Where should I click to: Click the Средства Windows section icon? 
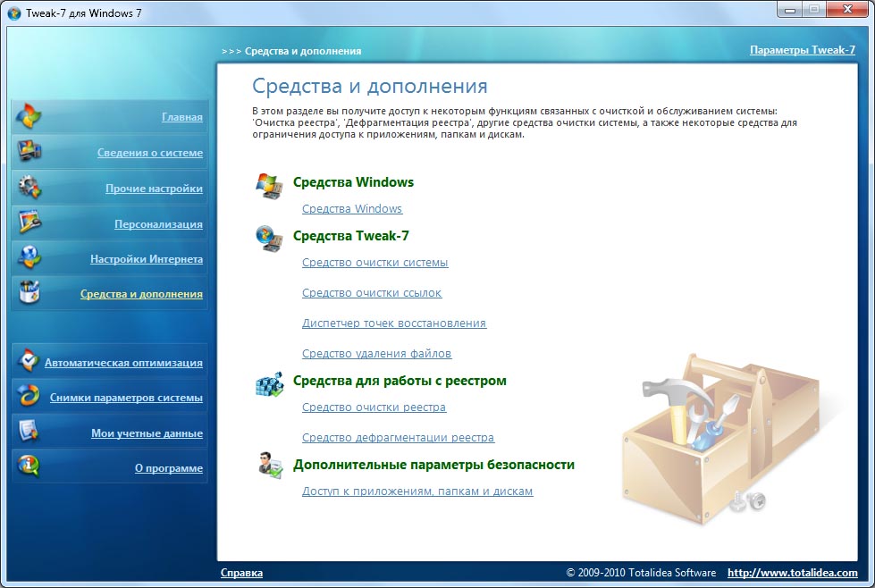(x=270, y=187)
